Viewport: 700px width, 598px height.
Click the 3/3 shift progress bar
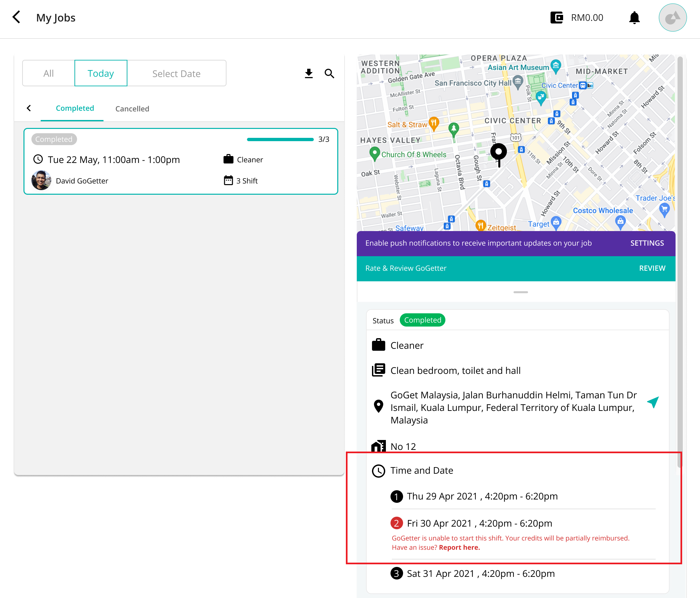coord(280,140)
